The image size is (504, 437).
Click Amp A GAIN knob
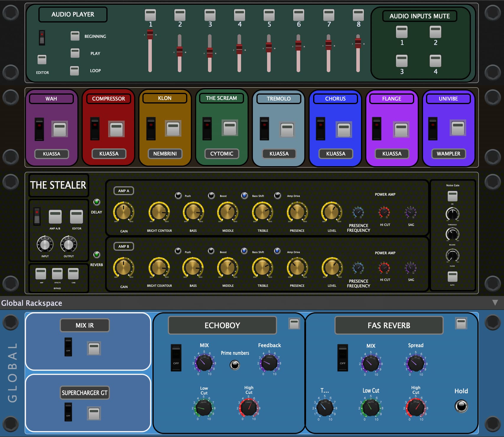point(124,212)
